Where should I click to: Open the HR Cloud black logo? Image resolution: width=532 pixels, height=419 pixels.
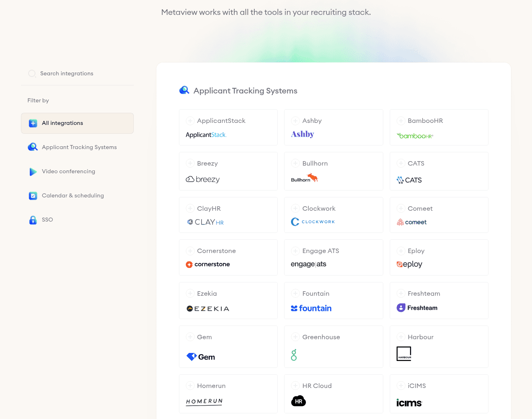(x=299, y=401)
